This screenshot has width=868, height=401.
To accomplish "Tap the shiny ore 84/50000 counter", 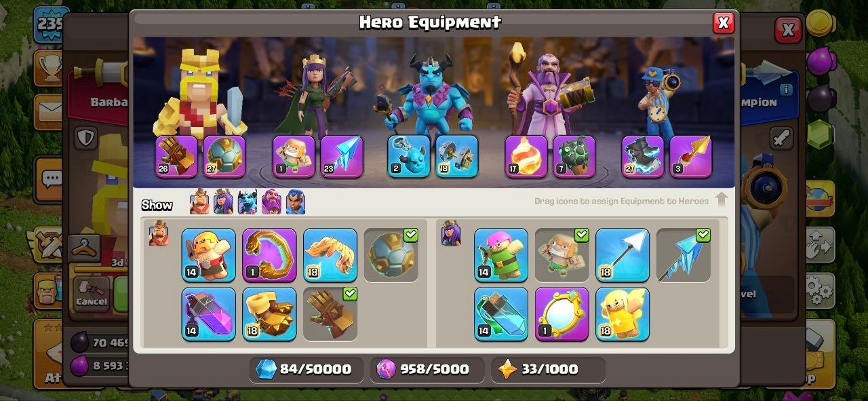I will [x=306, y=369].
